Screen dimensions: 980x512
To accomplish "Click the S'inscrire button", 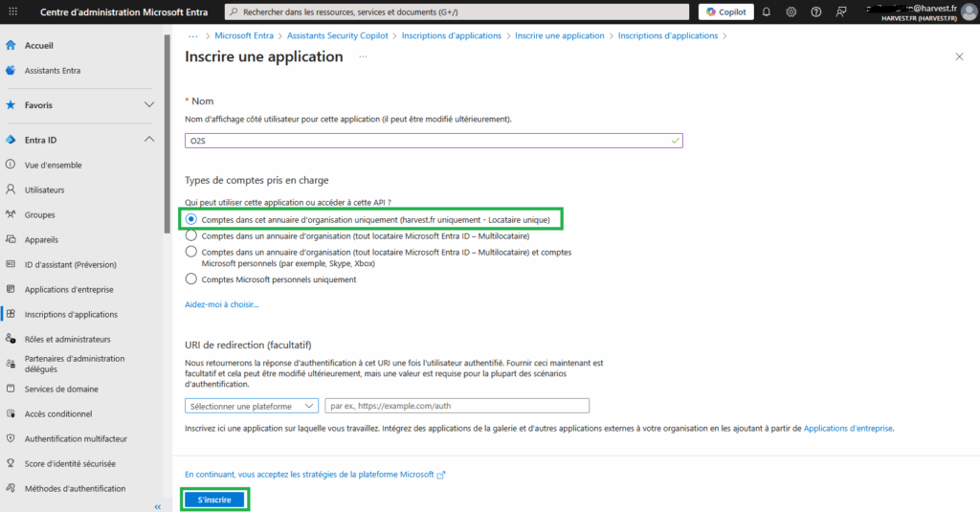I will coord(214,500).
